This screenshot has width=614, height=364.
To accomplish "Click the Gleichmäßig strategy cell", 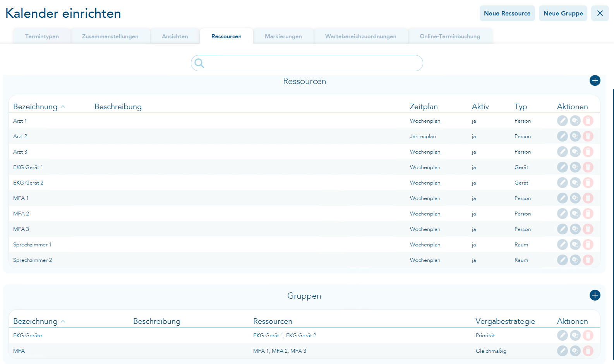I will pyautogui.click(x=491, y=351).
